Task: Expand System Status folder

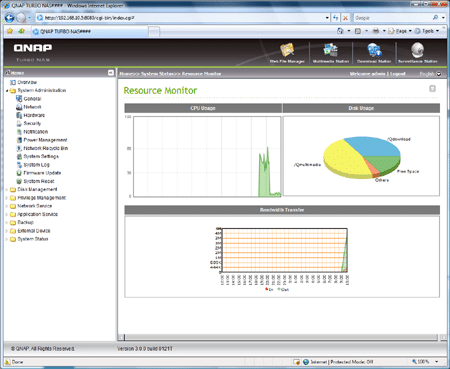Action: click(x=7, y=239)
